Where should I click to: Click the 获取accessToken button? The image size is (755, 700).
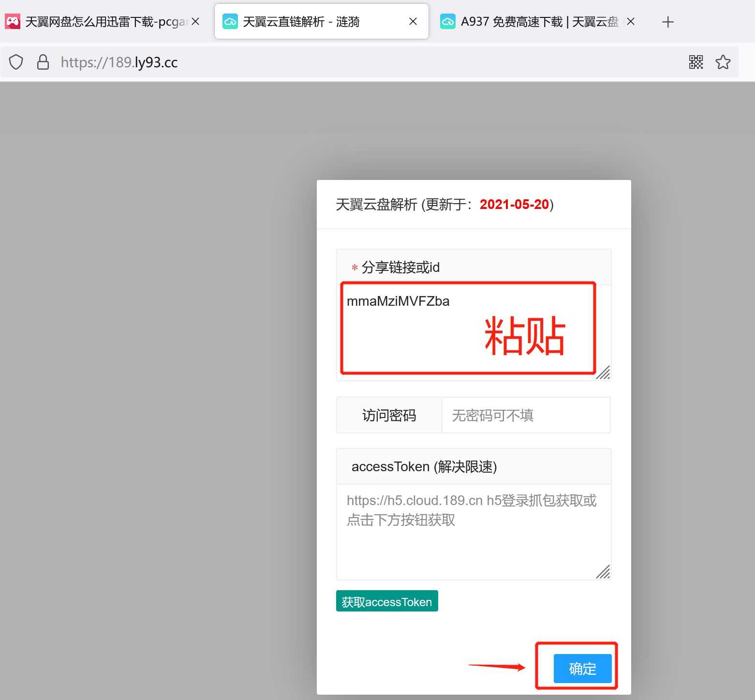point(387,601)
